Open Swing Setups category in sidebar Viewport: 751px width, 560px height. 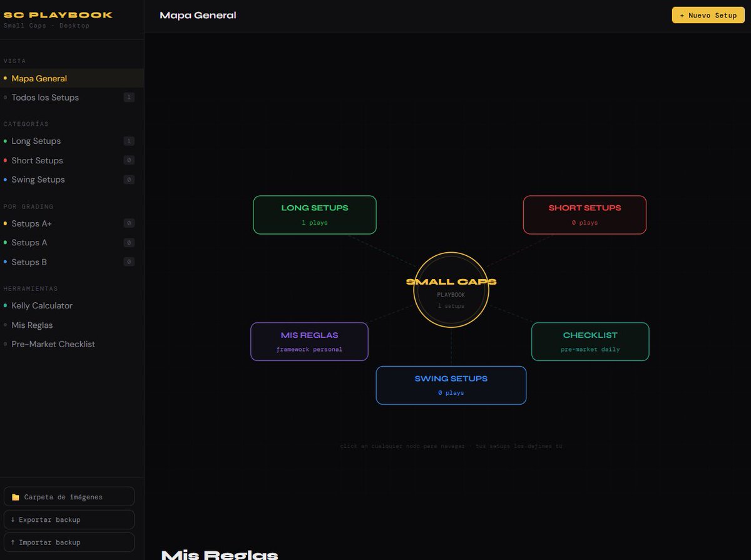(x=72, y=180)
